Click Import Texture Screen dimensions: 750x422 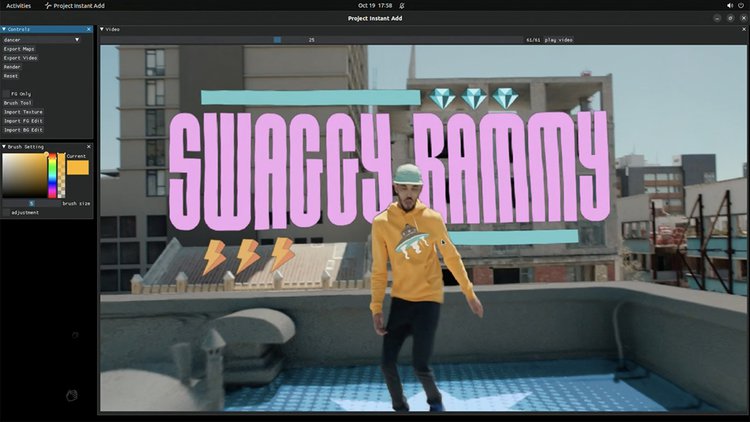coord(22,112)
